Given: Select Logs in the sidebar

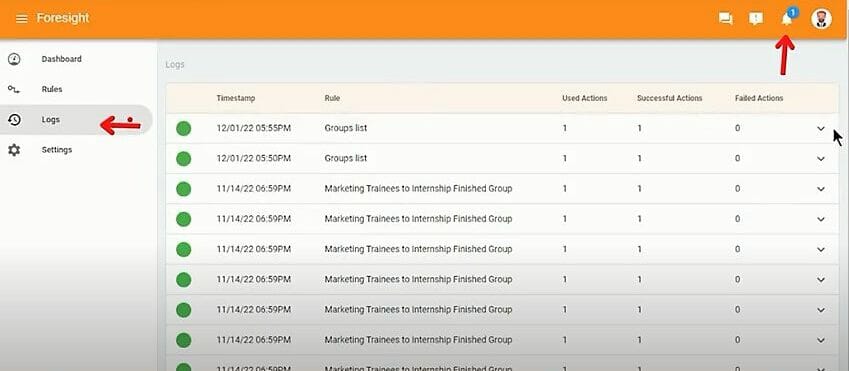Looking at the screenshot, I should pos(51,120).
